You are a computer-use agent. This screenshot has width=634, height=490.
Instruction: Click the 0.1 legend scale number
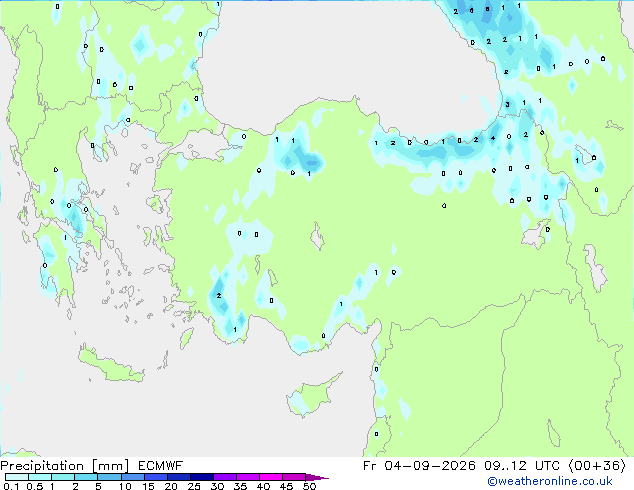pos(11,486)
